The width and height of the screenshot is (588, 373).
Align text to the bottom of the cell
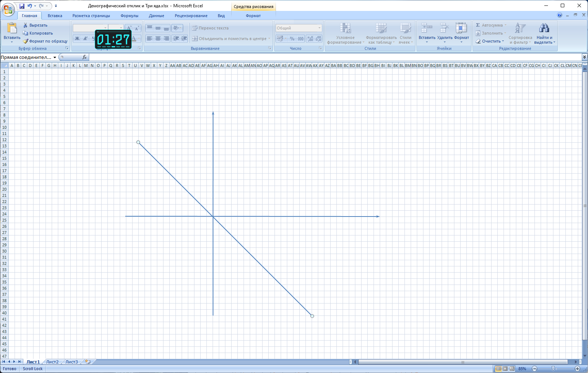[166, 28]
